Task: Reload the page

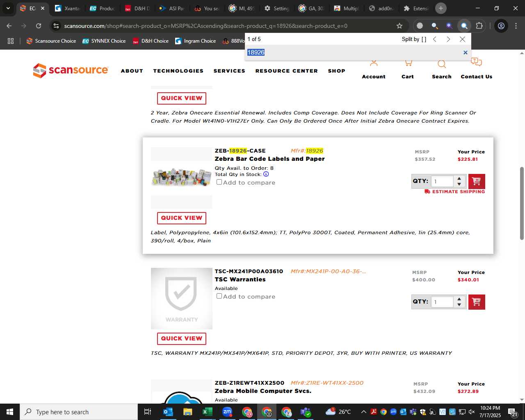Action: (39, 26)
